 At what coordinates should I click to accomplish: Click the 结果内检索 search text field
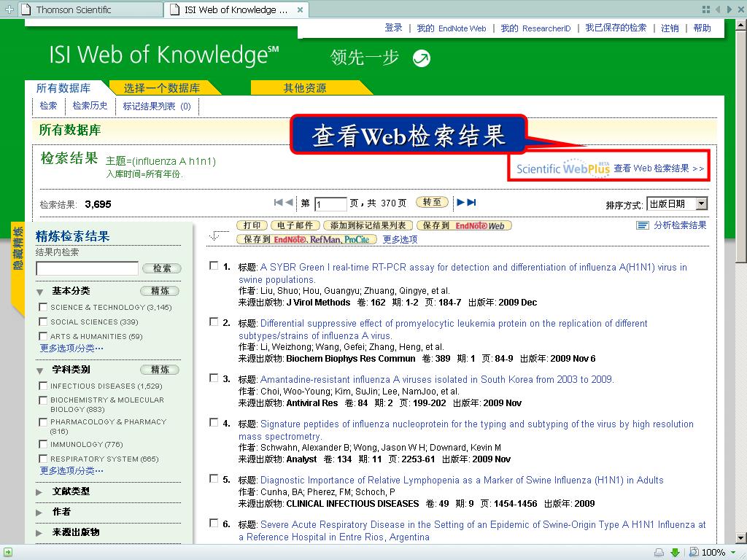[x=88, y=268]
